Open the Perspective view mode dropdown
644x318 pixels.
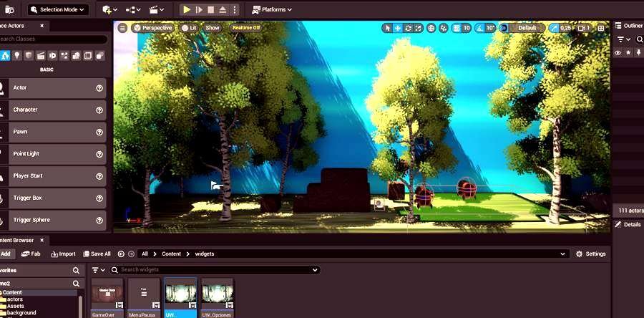[x=154, y=28]
